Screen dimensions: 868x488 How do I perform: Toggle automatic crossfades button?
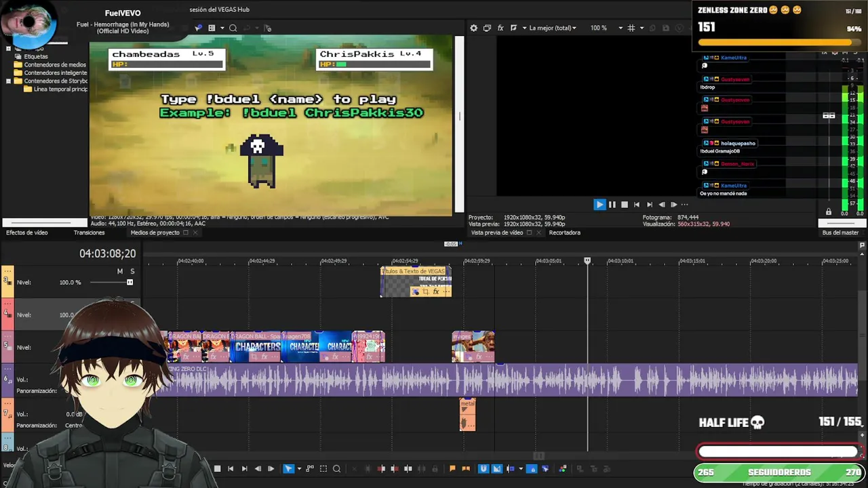(497, 468)
